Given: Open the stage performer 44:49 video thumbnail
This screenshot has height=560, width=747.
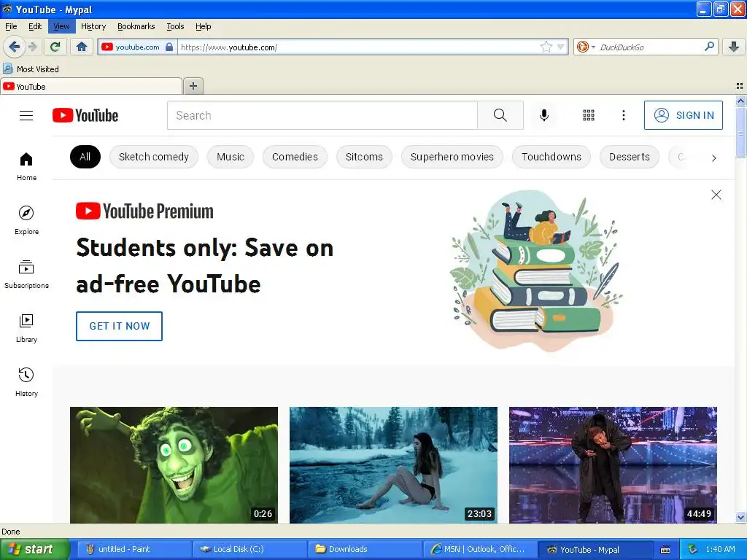Looking at the screenshot, I should pos(613,465).
